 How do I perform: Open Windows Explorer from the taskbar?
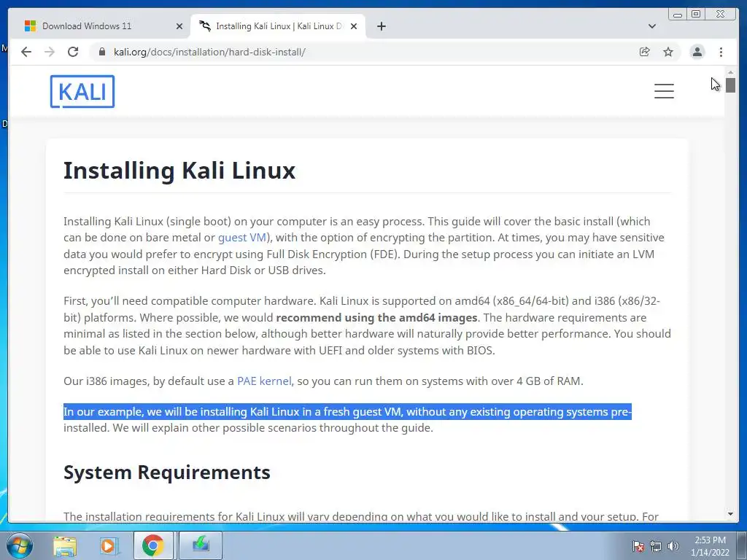tap(65, 545)
